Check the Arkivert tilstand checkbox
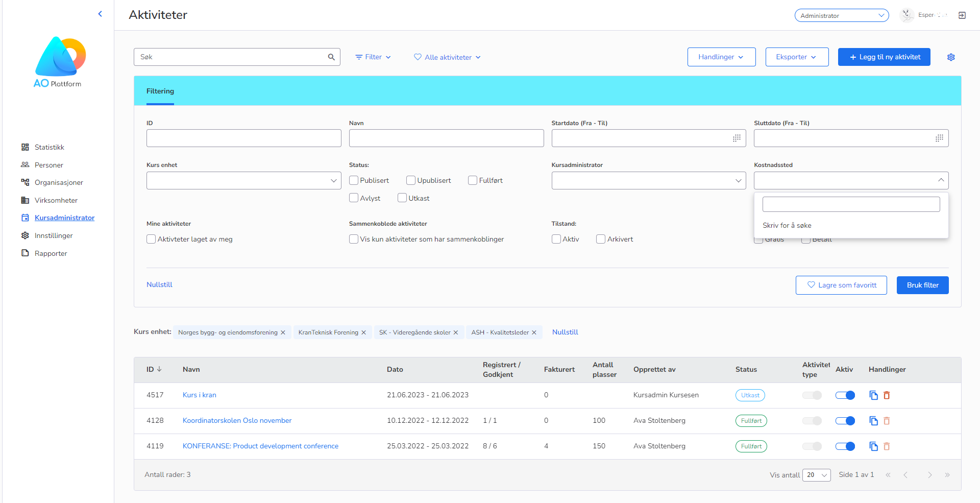980x503 pixels. (601, 239)
